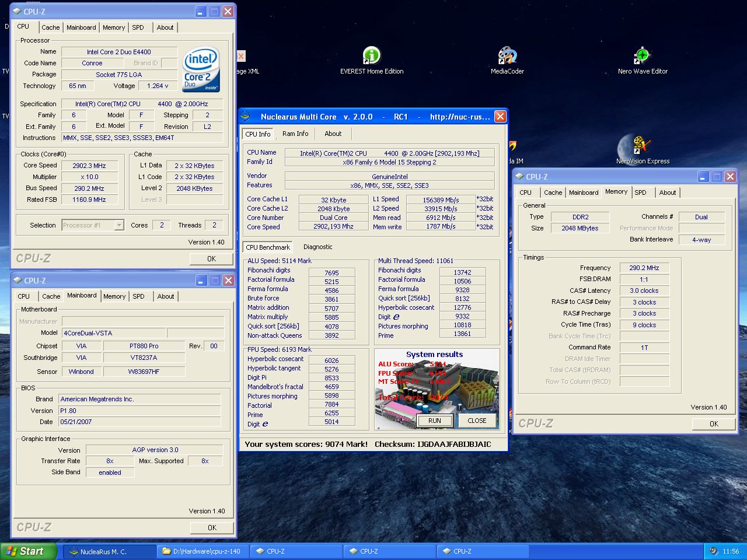This screenshot has width=747, height=560.
Task: Click the Mandelbrot's fractal 4659 score
Action: tap(332, 387)
